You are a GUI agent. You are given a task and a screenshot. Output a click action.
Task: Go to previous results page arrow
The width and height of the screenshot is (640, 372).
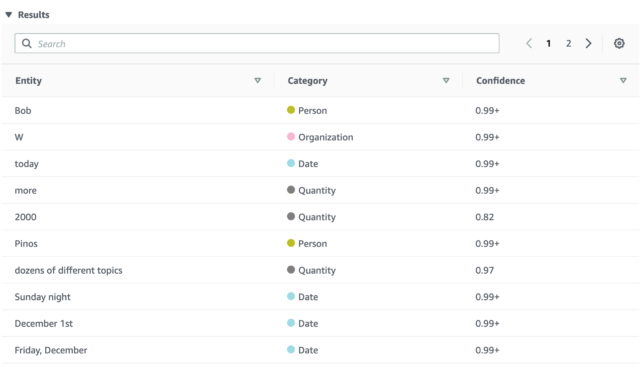(529, 43)
